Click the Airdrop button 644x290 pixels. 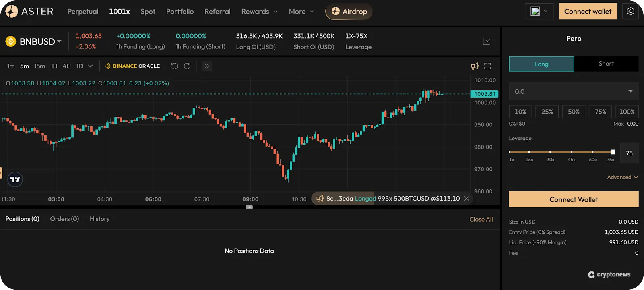click(x=349, y=12)
